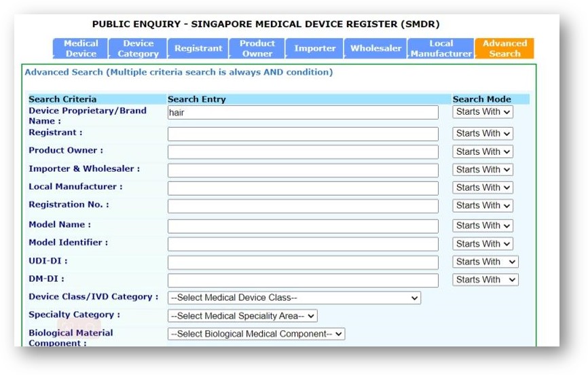Open the Select Medical Device Class dropdown
Screen dimensions: 588x375
pos(294,298)
